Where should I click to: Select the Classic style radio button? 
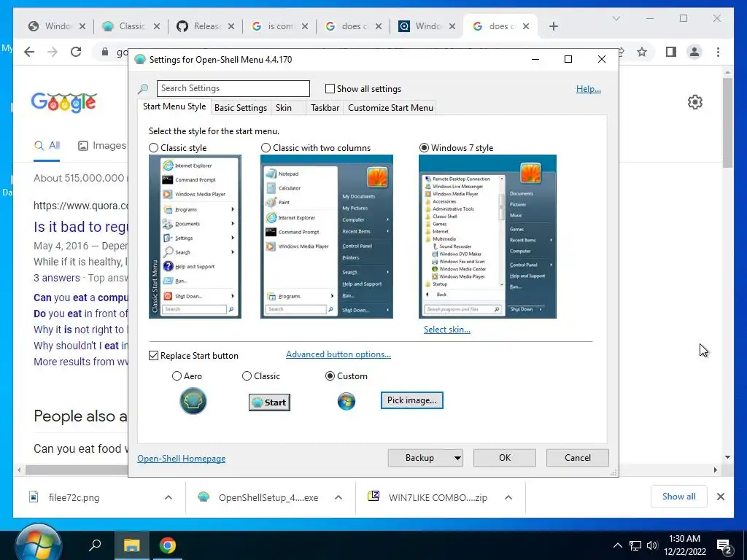pos(153,148)
